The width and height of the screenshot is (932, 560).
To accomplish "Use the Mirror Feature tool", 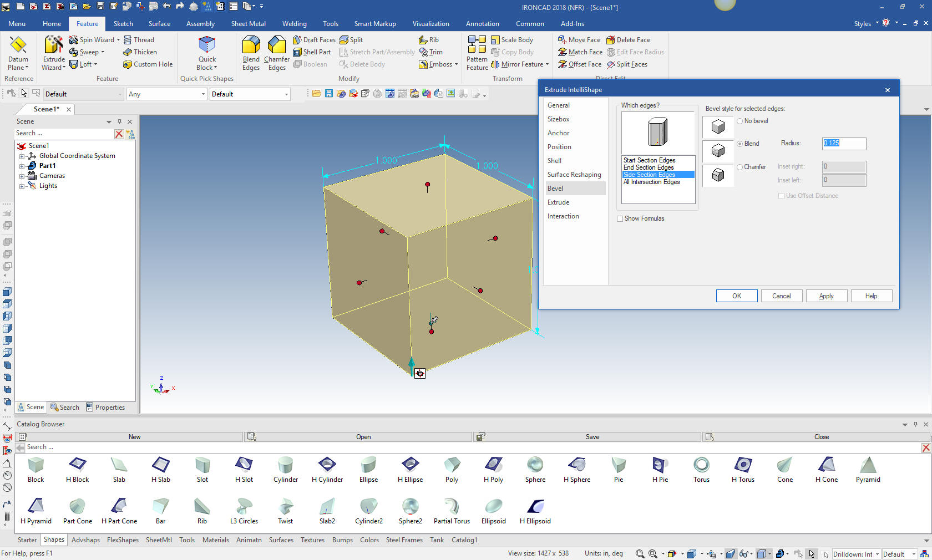I will tap(520, 64).
